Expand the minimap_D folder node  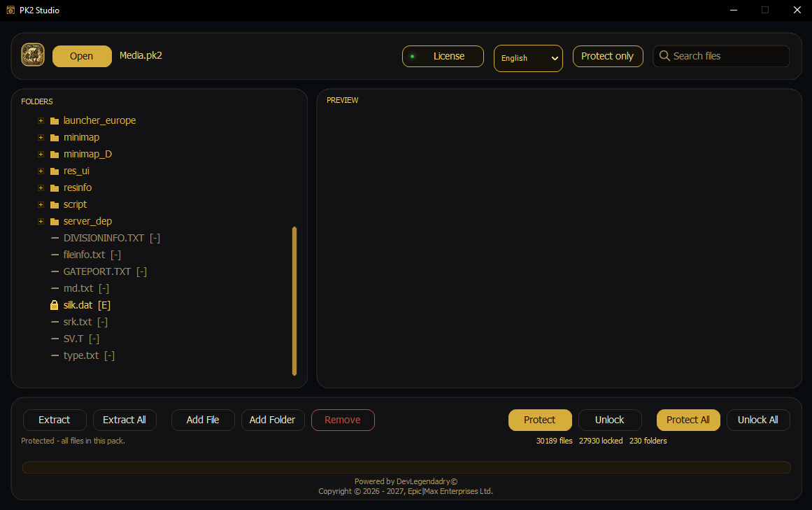click(41, 155)
